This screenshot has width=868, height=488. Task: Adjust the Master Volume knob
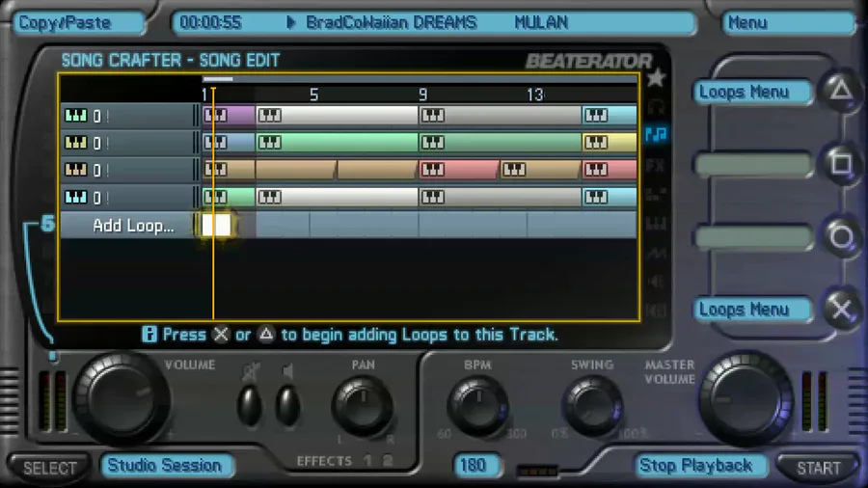(746, 399)
